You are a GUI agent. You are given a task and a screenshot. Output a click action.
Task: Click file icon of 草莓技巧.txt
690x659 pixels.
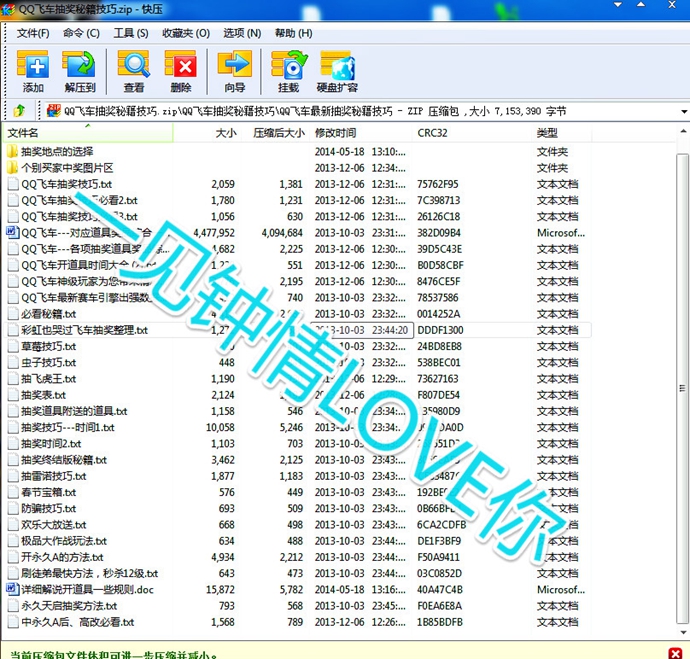click(14, 347)
